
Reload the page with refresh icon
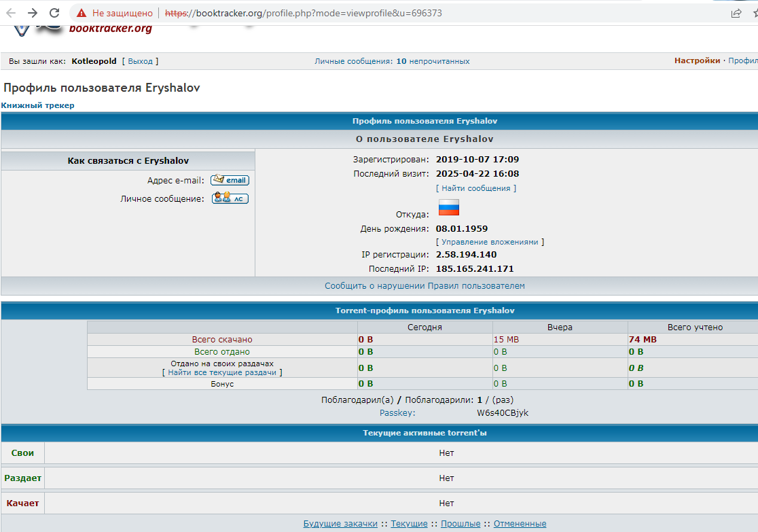click(x=54, y=13)
